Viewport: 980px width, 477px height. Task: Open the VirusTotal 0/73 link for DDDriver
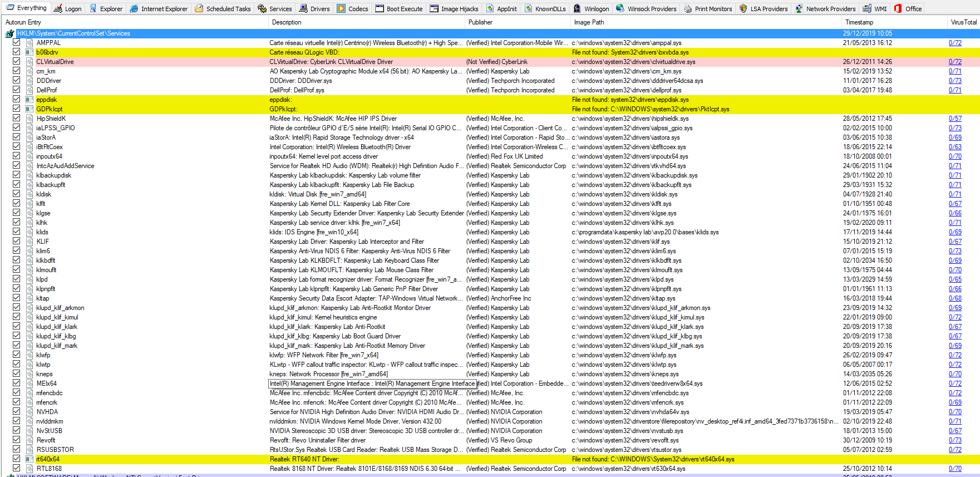(955, 81)
